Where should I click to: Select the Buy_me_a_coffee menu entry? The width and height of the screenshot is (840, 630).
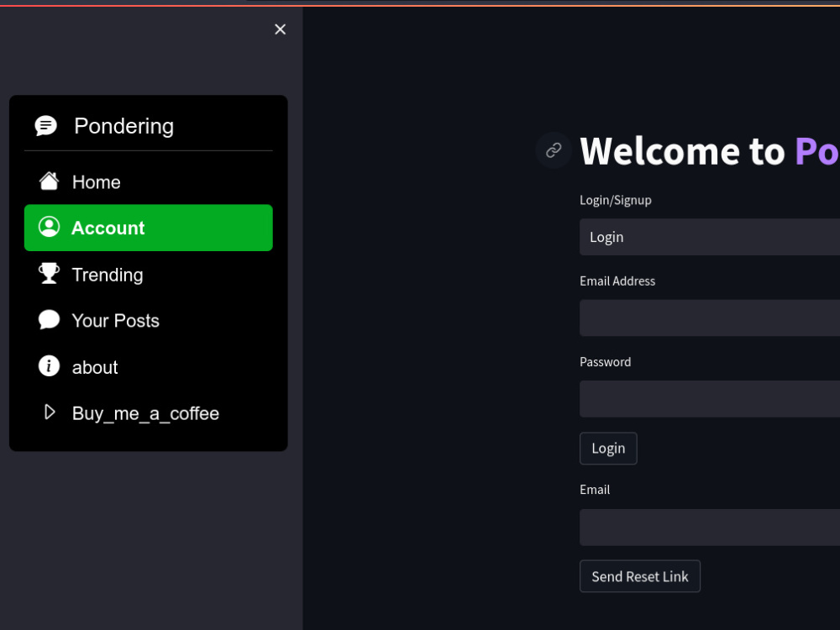[x=149, y=413]
